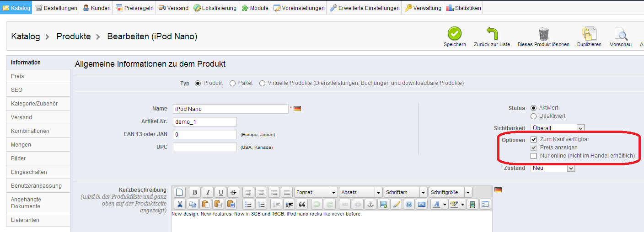This screenshot has width=644, height=232.
Task: Switch to the Bilder sidebar tab
Action: pos(38,158)
